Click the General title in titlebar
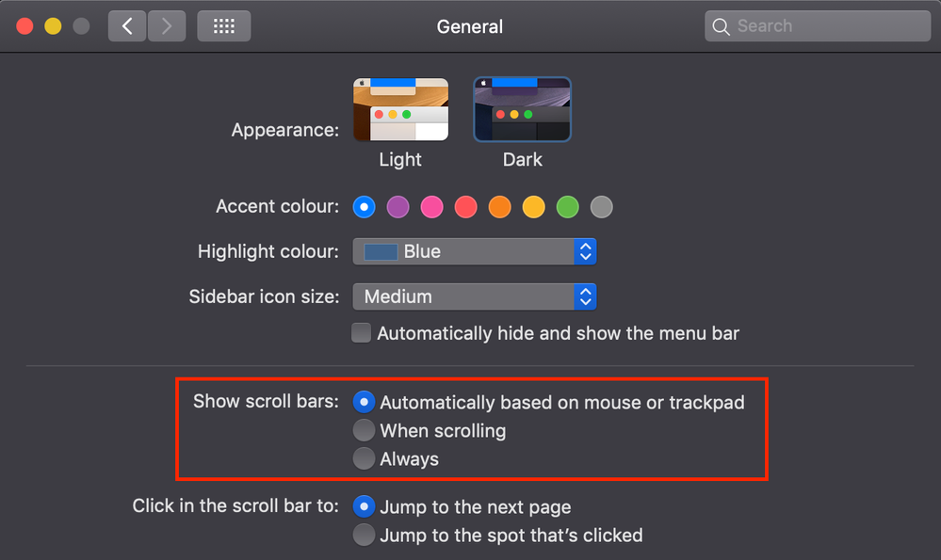The image size is (941, 560). pos(469,26)
